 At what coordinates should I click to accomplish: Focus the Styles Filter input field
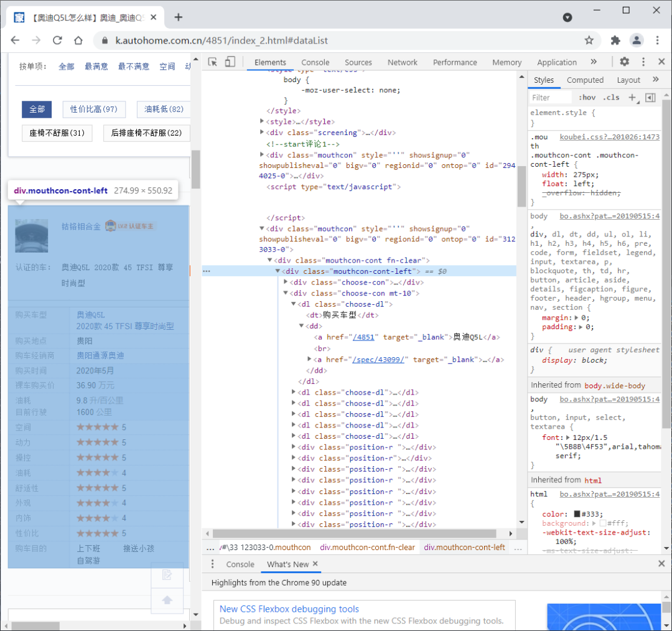pos(550,98)
